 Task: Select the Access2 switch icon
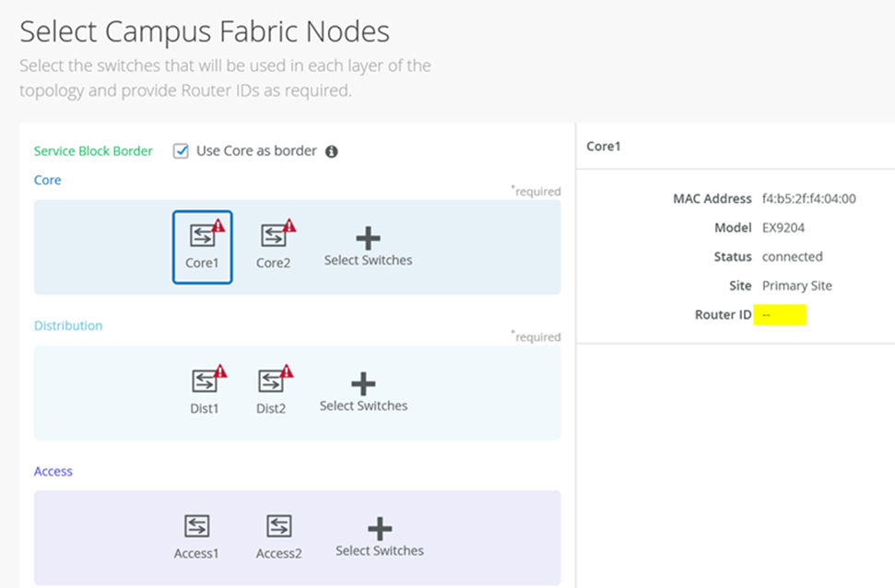click(x=278, y=526)
